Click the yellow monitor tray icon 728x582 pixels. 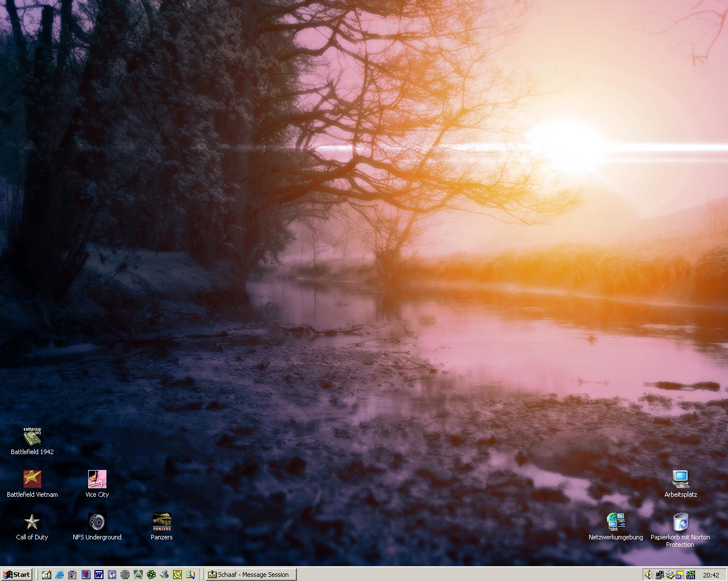tap(680, 575)
